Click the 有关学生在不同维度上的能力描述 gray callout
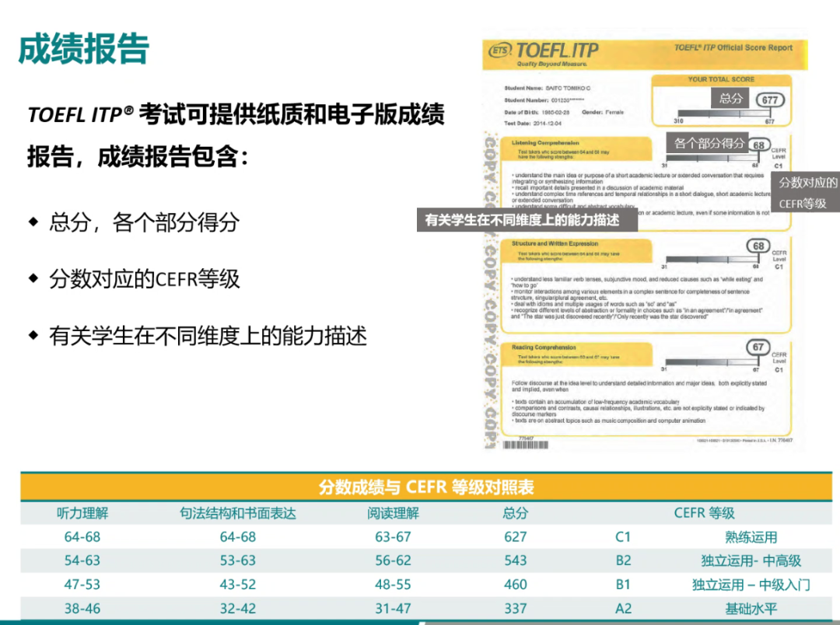The width and height of the screenshot is (840, 625). (527, 219)
